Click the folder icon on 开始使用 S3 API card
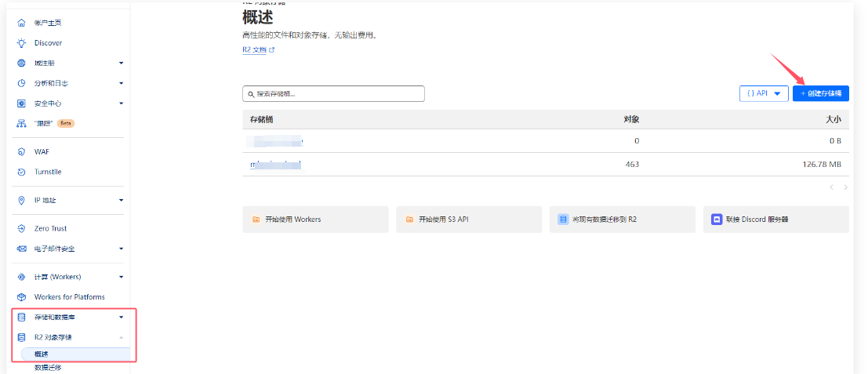The height and width of the screenshot is (374, 868). (409, 219)
